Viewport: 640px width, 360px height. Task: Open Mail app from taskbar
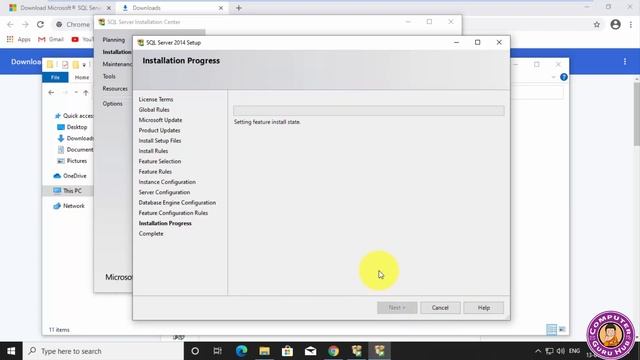pos(311,351)
